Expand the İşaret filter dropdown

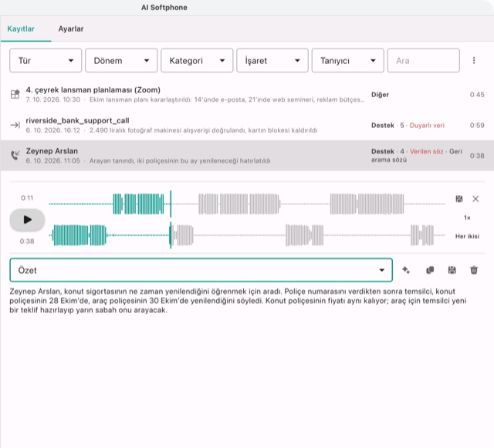pos(272,60)
